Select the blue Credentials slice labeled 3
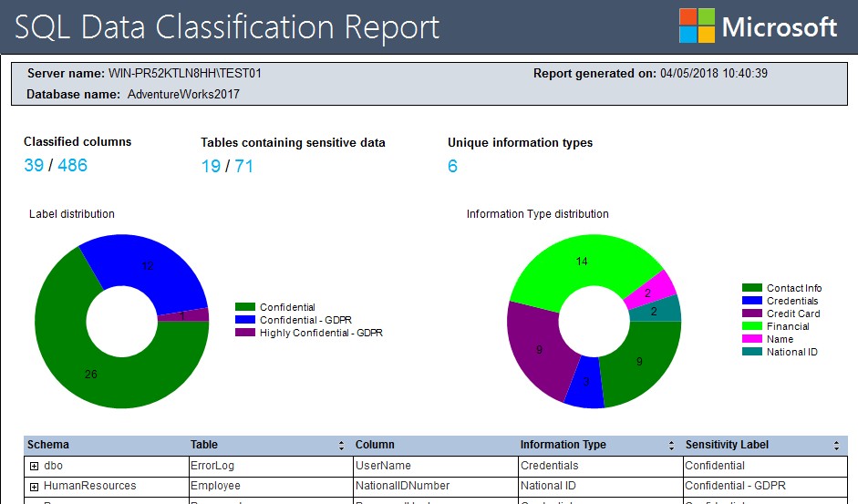Viewport: 858px width, 504px height. coord(585,382)
